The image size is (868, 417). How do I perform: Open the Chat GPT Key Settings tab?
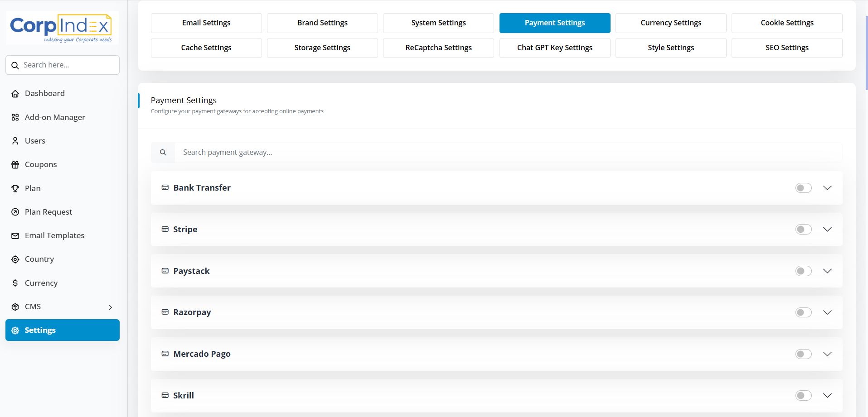click(554, 48)
